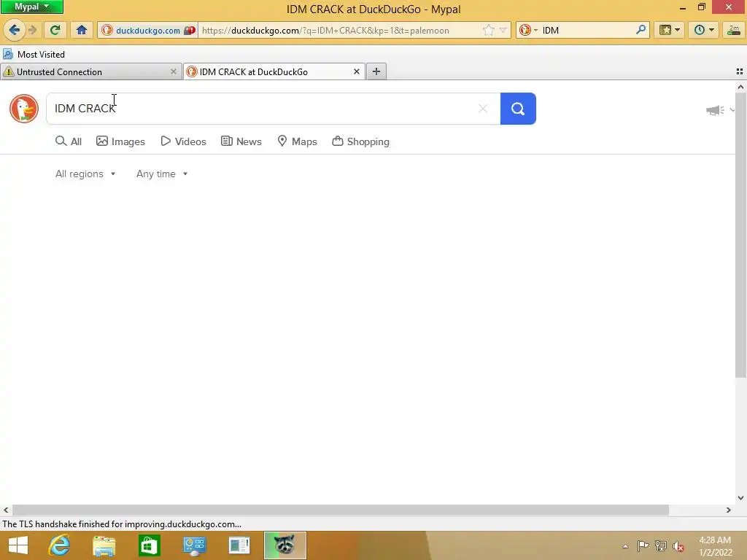Switch to the Untrusted Connection tab

click(90, 72)
